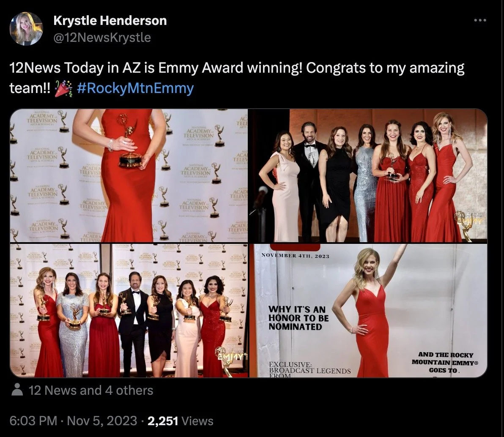Click Krystle Henderson's profile avatar
Image resolution: width=504 pixels, height=437 pixels.
(x=26, y=29)
